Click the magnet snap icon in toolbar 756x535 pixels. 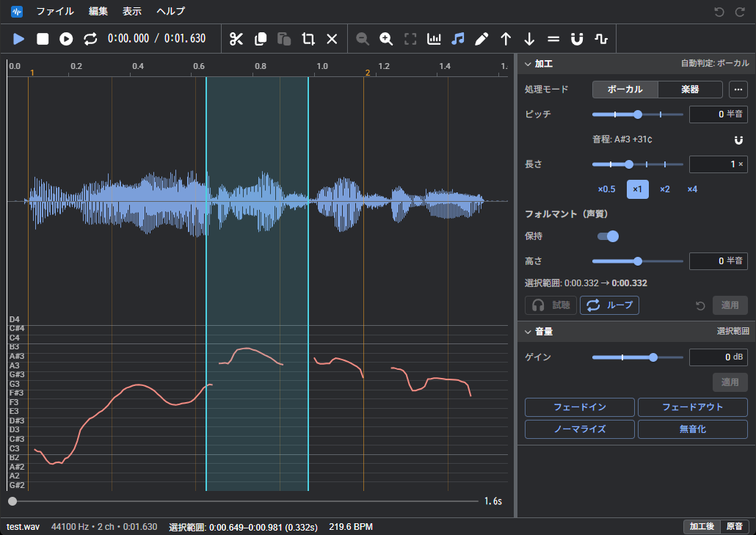(x=577, y=39)
